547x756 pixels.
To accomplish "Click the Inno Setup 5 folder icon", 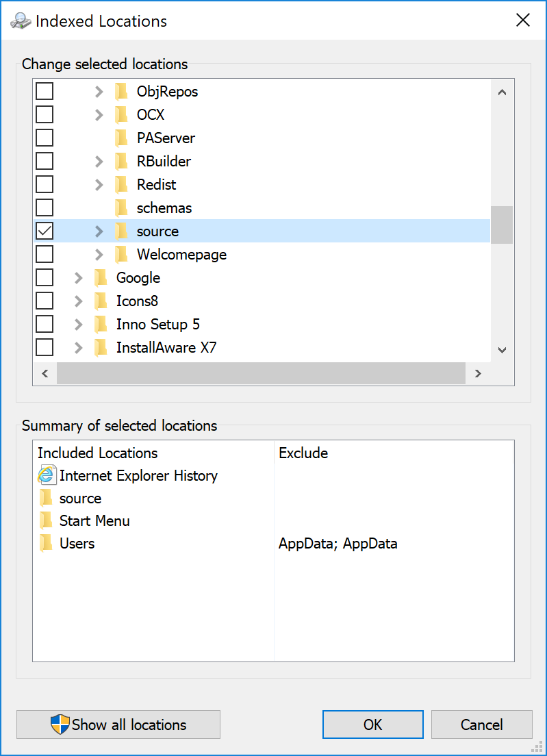I will (x=101, y=324).
